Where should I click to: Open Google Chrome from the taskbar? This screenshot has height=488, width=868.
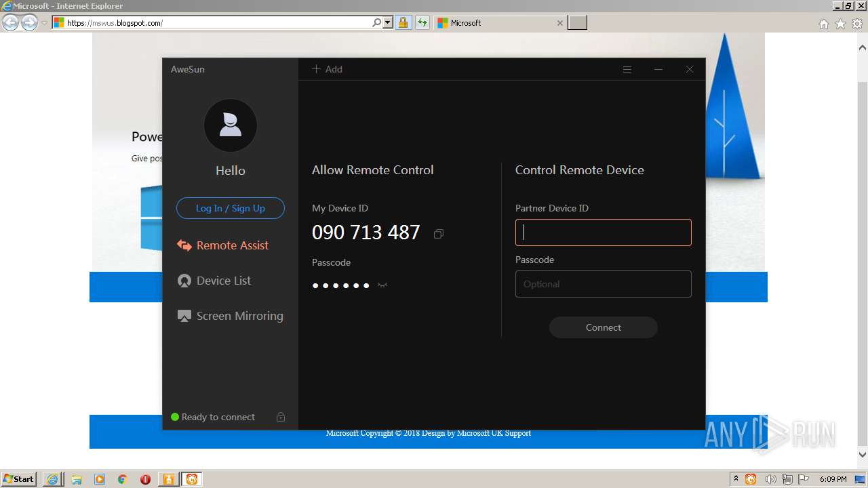pyautogui.click(x=123, y=479)
